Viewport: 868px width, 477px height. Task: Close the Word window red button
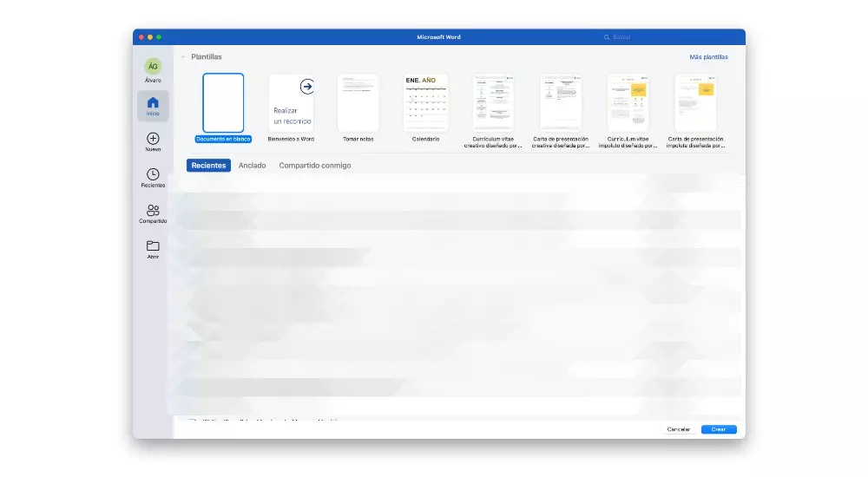(x=141, y=37)
